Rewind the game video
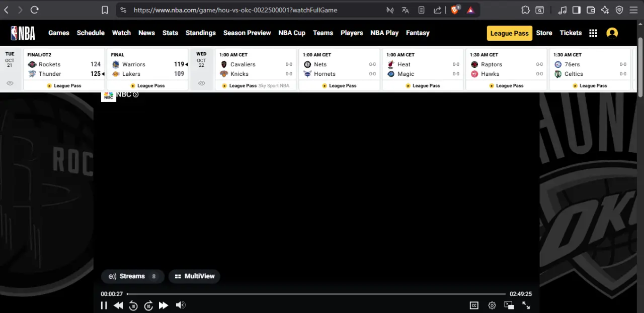 click(118, 305)
